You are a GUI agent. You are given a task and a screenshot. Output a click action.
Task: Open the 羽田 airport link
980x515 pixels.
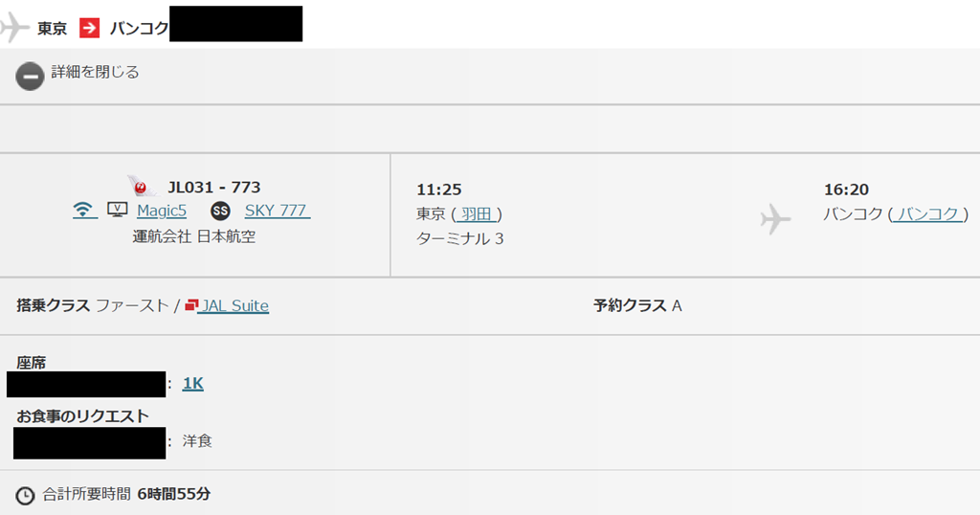tap(477, 213)
